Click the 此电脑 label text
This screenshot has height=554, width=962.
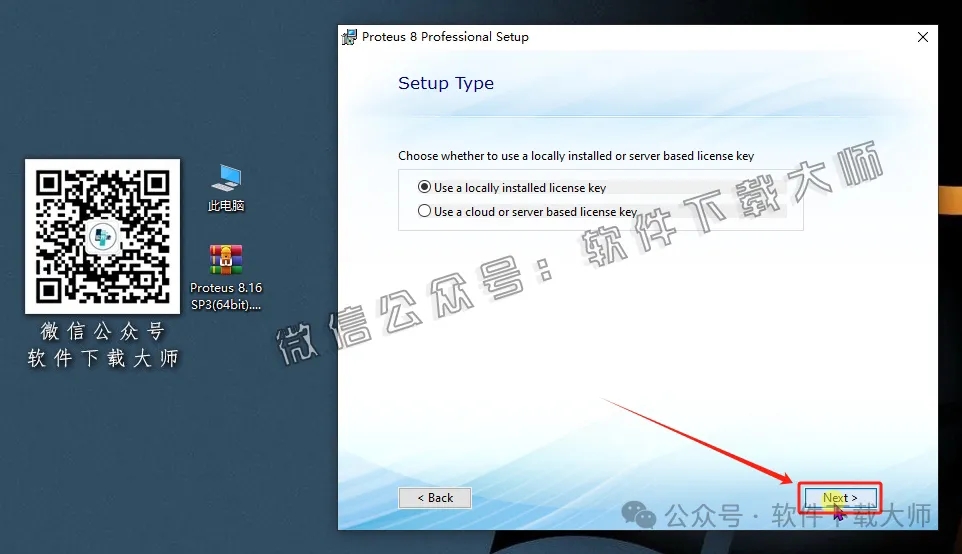tap(226, 206)
